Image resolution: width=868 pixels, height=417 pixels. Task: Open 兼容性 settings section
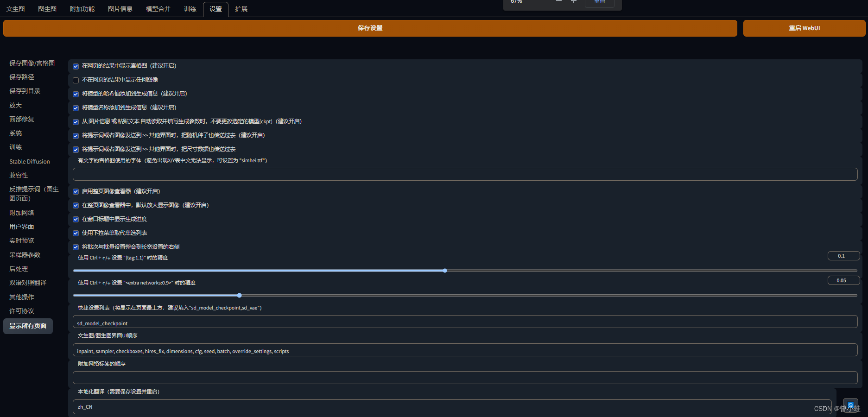tap(19, 175)
